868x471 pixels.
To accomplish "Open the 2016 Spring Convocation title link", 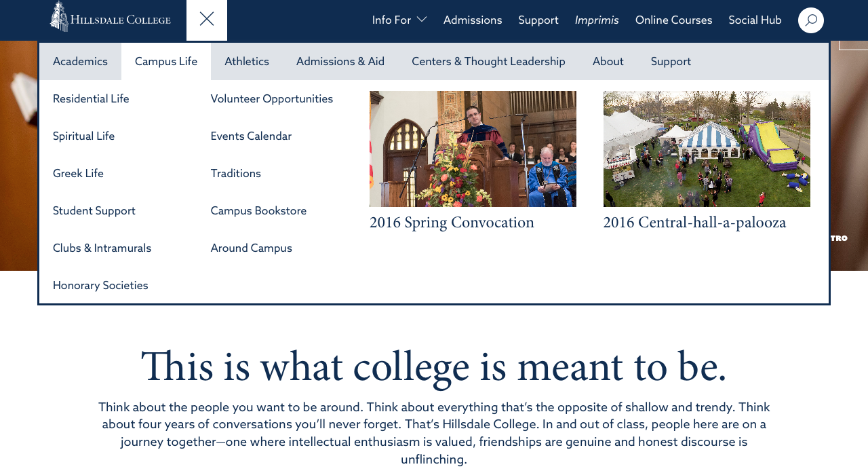I will coord(452,223).
